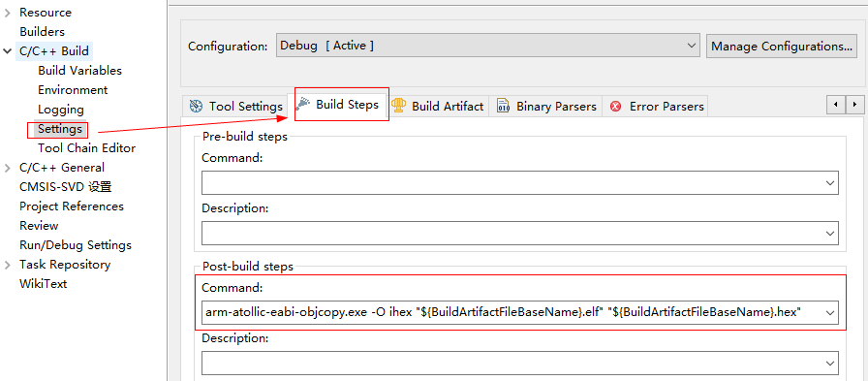Select Project References tree item
The image size is (868, 381).
point(72,206)
